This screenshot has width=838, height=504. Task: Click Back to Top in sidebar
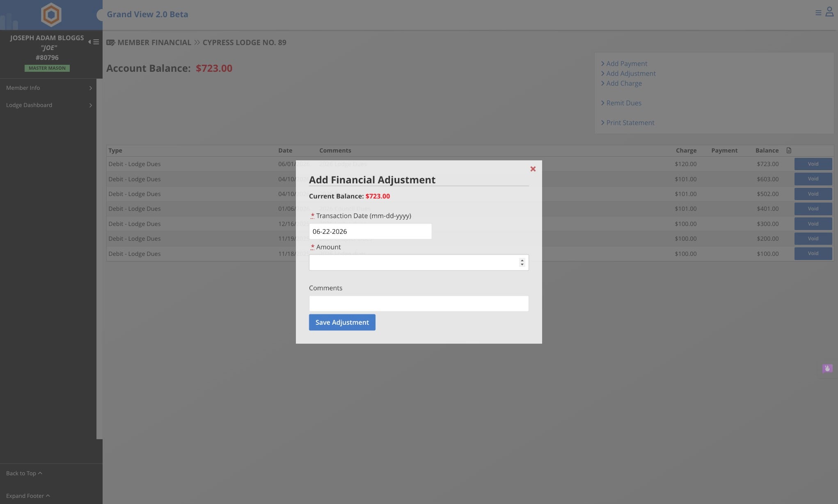tap(24, 473)
